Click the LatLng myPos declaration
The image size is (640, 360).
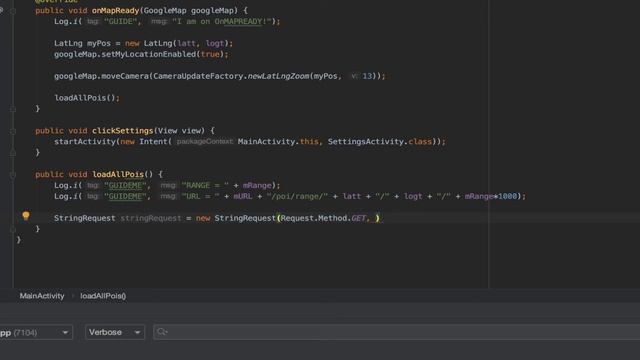(x=82, y=43)
